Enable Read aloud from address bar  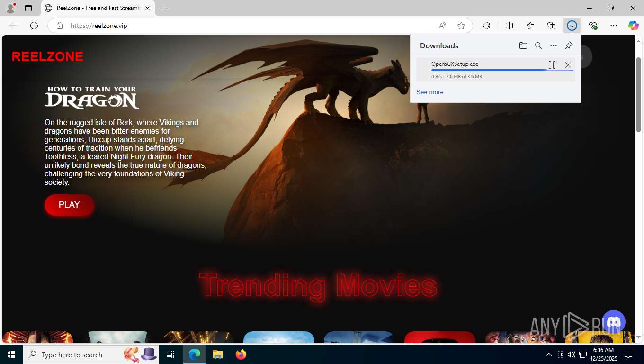pos(442,26)
